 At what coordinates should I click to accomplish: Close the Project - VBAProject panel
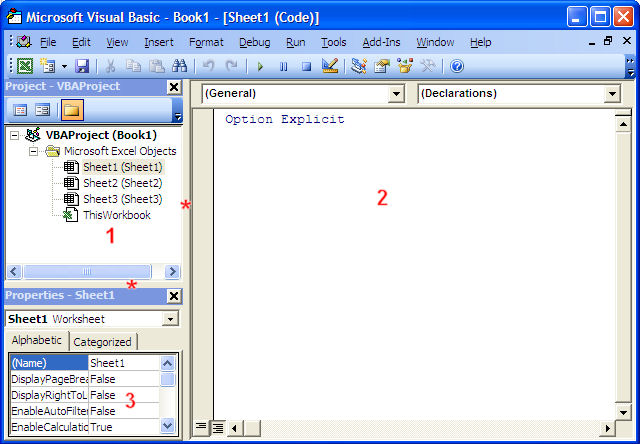174,87
